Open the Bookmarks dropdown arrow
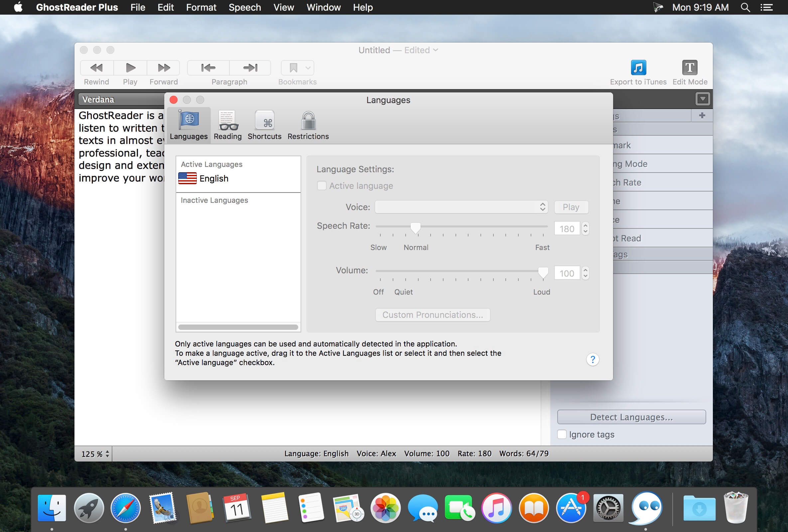This screenshot has width=788, height=532. (x=308, y=68)
